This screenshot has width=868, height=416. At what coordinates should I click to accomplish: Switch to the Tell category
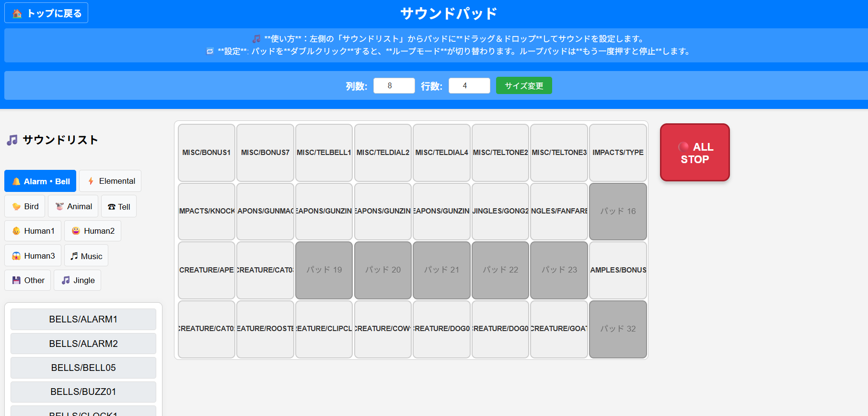pos(119,206)
